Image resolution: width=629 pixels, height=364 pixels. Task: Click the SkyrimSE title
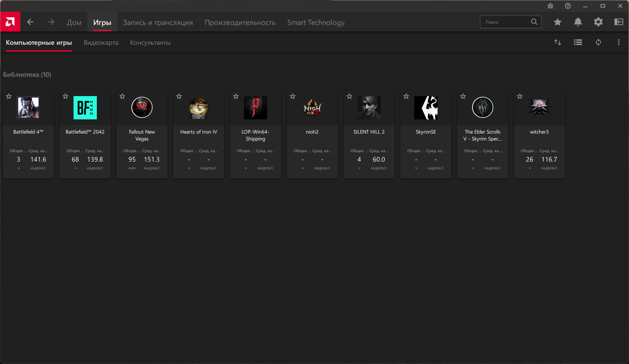click(x=426, y=132)
